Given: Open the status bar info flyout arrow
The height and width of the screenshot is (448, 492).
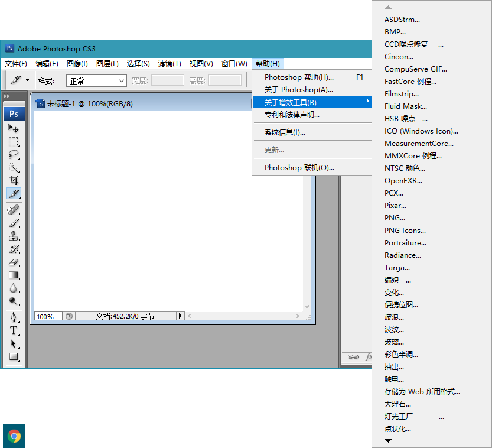Looking at the screenshot, I should click(x=180, y=316).
